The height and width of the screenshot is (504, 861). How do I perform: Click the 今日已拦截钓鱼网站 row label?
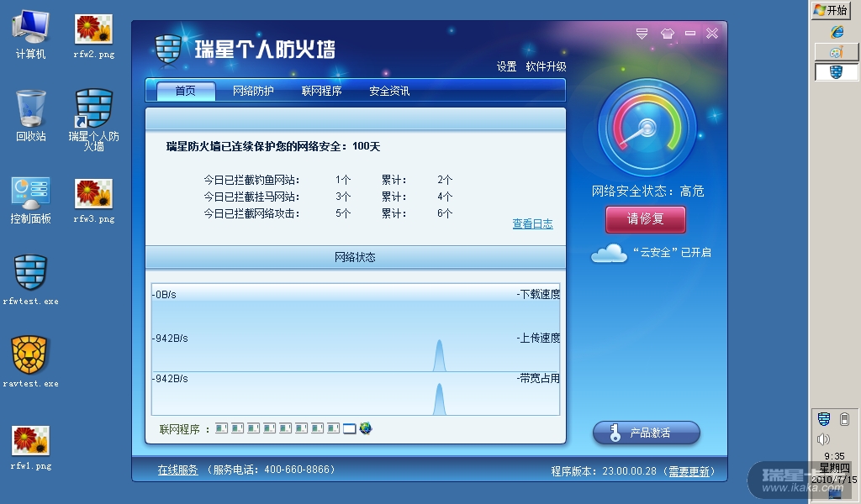click(x=251, y=180)
